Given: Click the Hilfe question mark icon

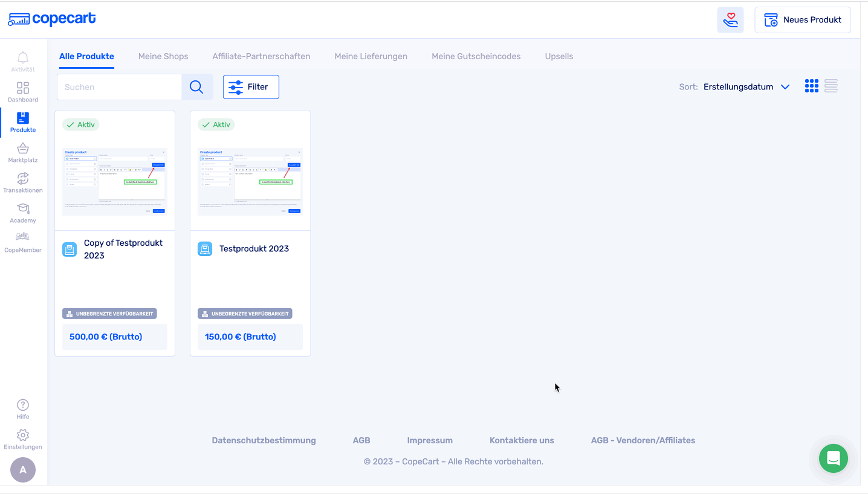Looking at the screenshot, I should coord(23,406).
